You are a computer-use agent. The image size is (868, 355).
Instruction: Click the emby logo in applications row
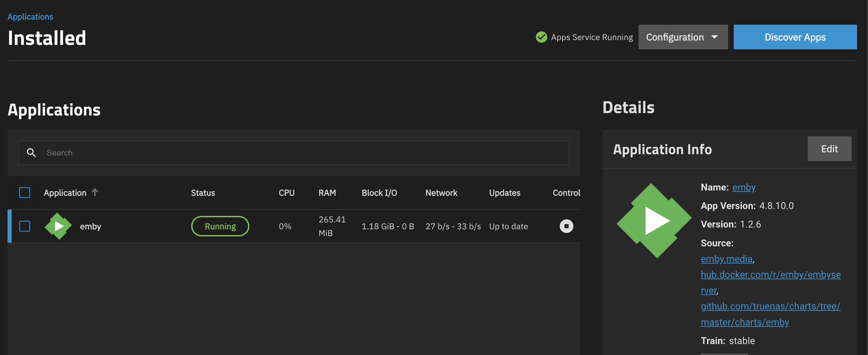pos(58,226)
